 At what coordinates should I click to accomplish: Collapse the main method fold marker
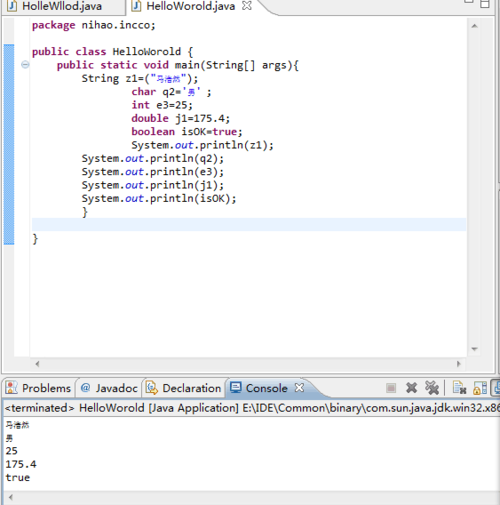coord(25,64)
